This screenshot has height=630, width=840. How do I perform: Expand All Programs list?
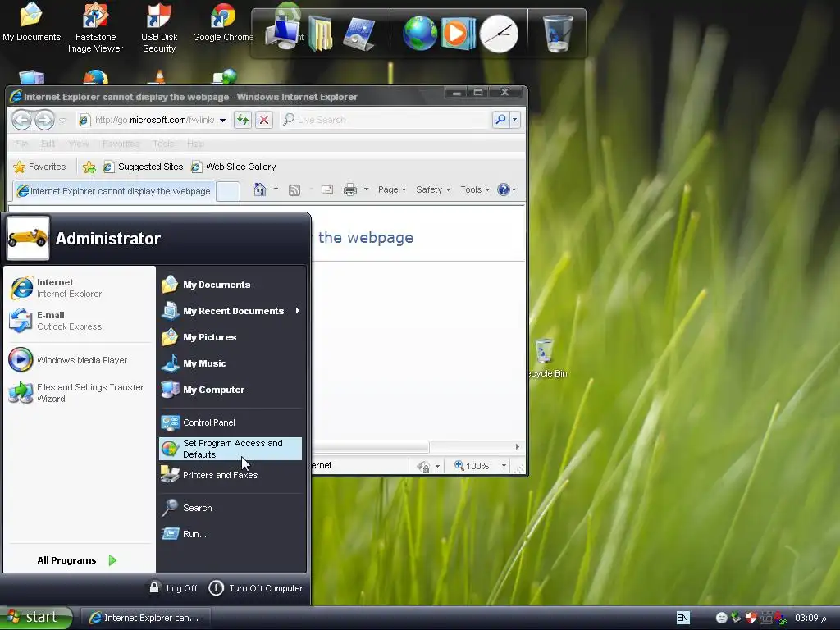pyautogui.click(x=77, y=560)
